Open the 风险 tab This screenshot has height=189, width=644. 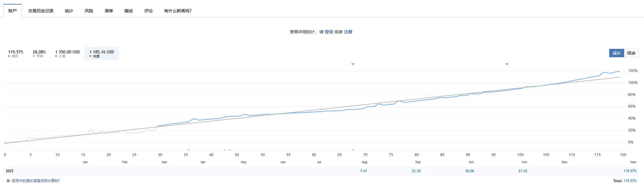coord(89,11)
